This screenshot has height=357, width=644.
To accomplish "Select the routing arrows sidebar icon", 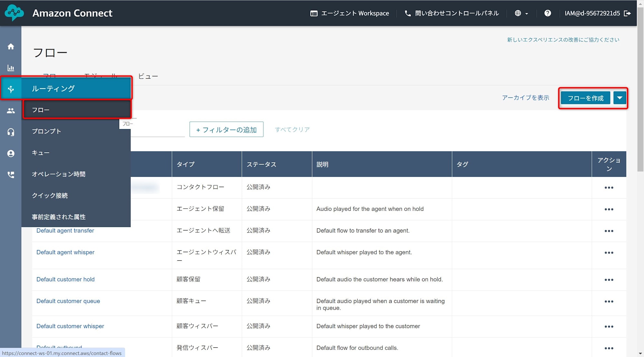I will (11, 89).
